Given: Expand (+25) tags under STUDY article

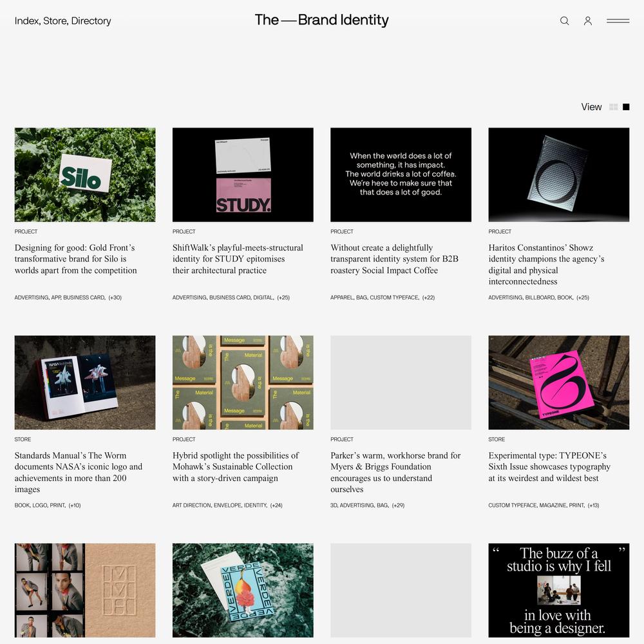Looking at the screenshot, I should (x=283, y=298).
